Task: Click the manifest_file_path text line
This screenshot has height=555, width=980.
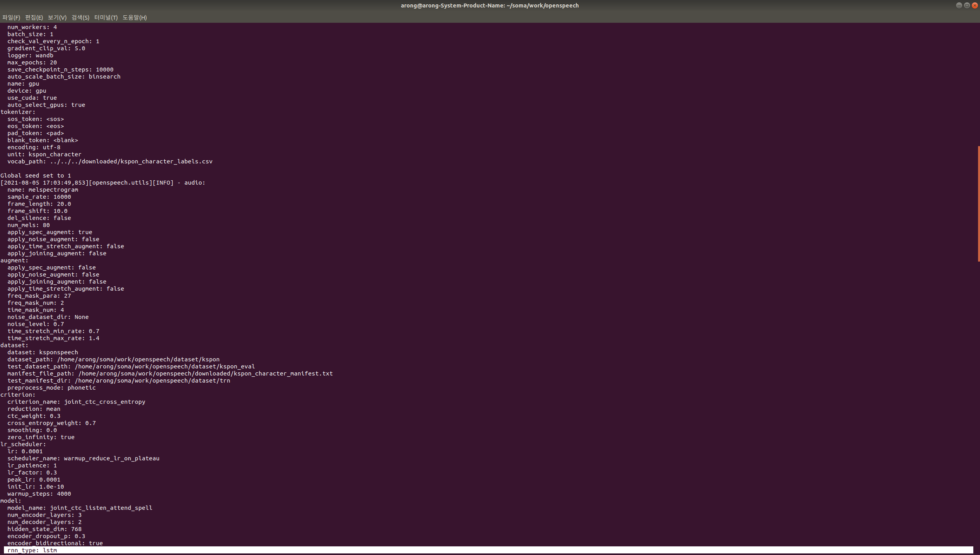Action: [x=170, y=374]
